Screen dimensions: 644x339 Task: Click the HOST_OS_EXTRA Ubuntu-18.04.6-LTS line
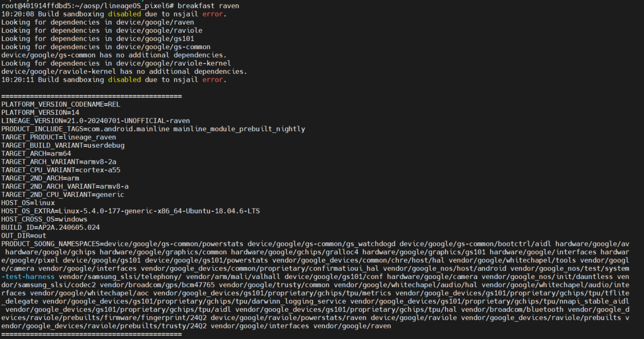click(x=130, y=211)
